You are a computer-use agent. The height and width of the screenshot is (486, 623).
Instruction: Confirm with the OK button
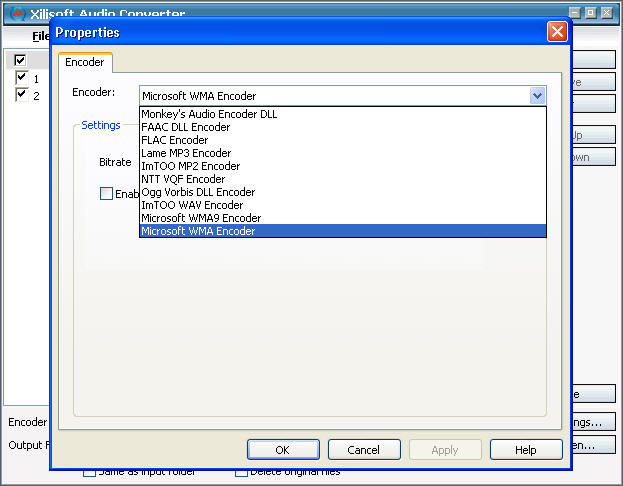pyautogui.click(x=283, y=450)
